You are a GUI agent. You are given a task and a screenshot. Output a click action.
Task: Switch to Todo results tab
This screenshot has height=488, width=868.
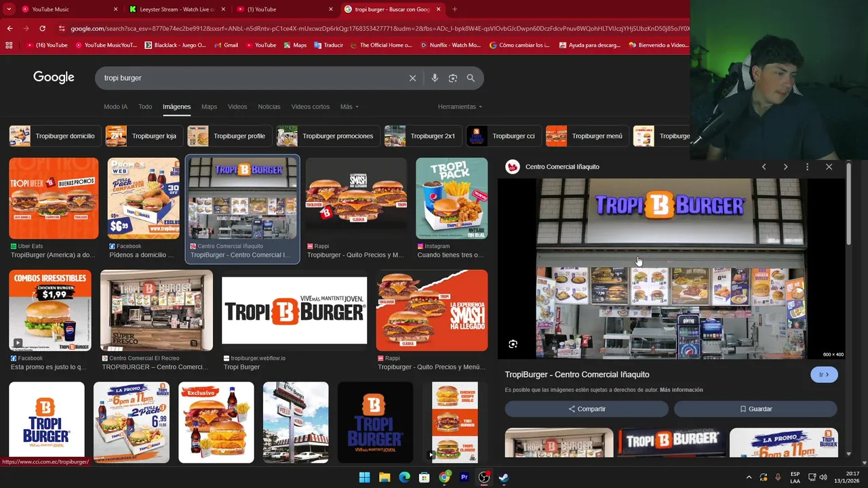point(145,106)
